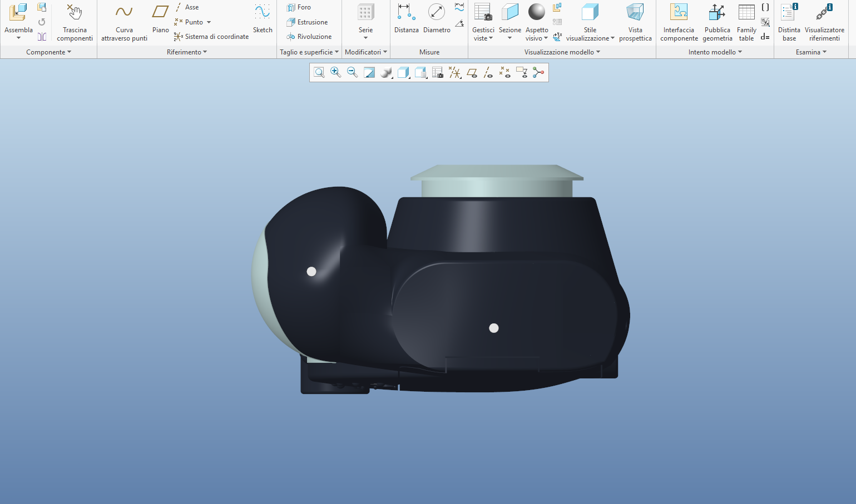The image size is (856, 504).
Task: Click the measure curve-length icon in Misure
Action: tap(459, 7)
